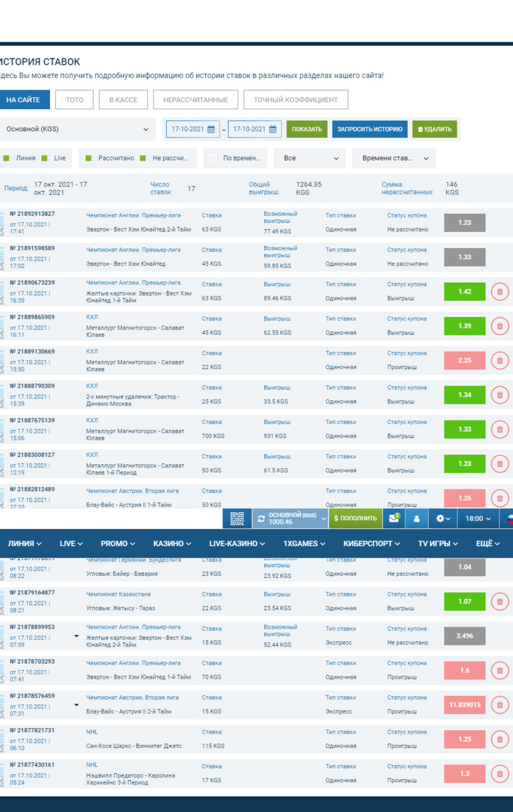Open the end date calendar picker
Image resolution: width=513 pixels, height=812 pixels.
point(273,129)
